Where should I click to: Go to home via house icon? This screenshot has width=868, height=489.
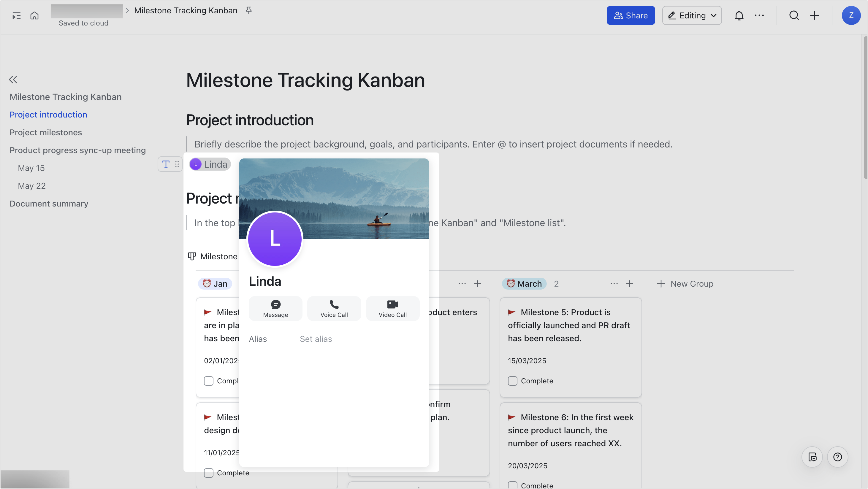pyautogui.click(x=34, y=15)
